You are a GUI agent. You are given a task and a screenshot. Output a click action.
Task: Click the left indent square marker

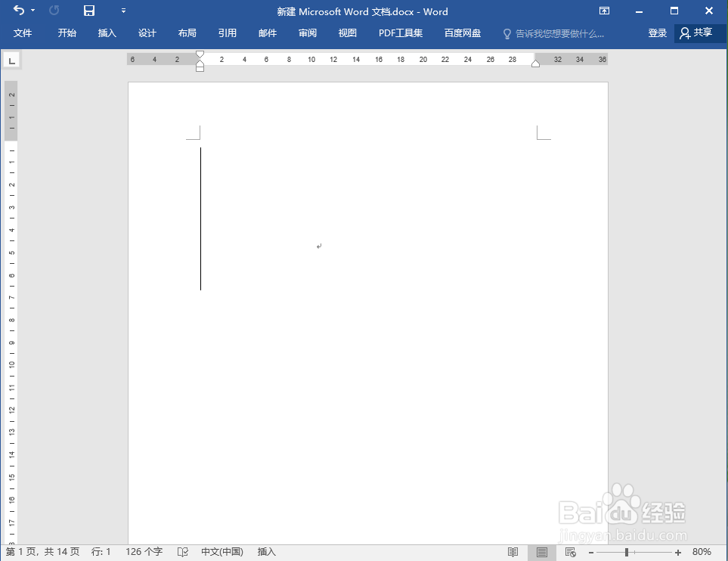coord(200,69)
